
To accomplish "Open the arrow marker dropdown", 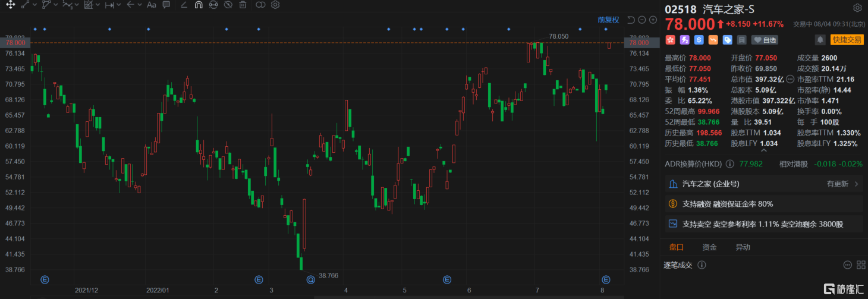I will [x=139, y=5].
